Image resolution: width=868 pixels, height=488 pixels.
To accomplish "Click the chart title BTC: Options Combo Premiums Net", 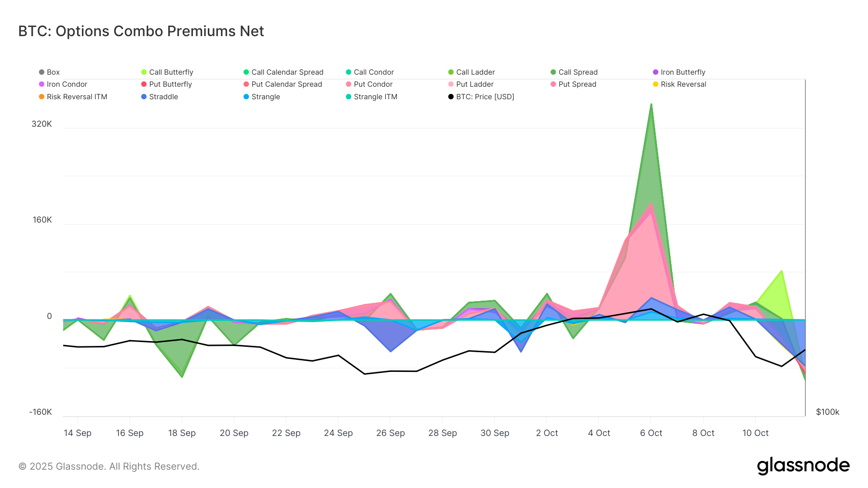I will point(140,30).
